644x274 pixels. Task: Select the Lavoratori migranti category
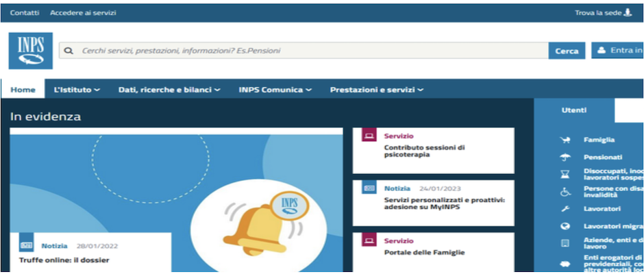pyautogui.click(x=614, y=226)
